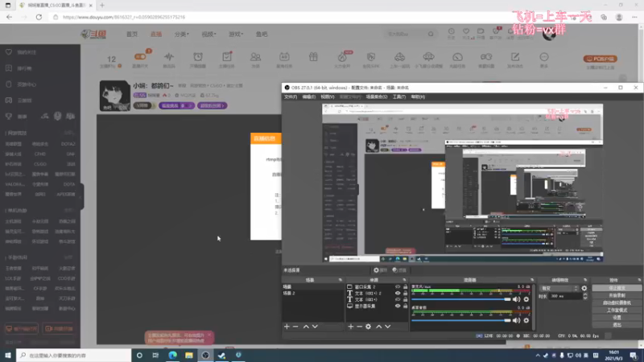
Task: Move the selected source up
Action: point(378,327)
